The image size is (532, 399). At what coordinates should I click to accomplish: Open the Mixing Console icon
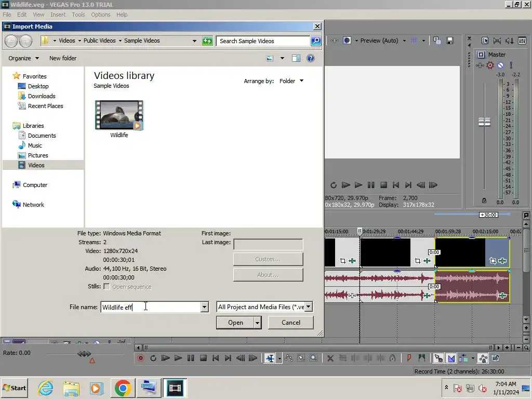522,41
